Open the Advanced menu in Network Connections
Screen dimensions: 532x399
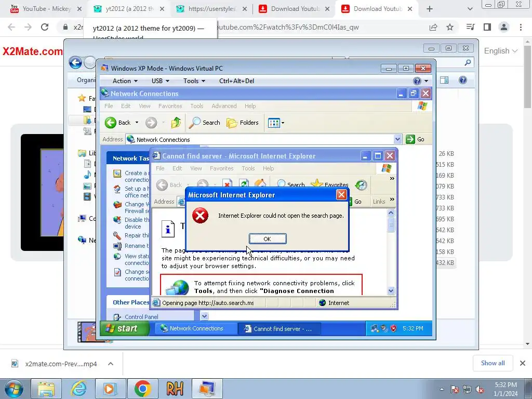pos(224,106)
